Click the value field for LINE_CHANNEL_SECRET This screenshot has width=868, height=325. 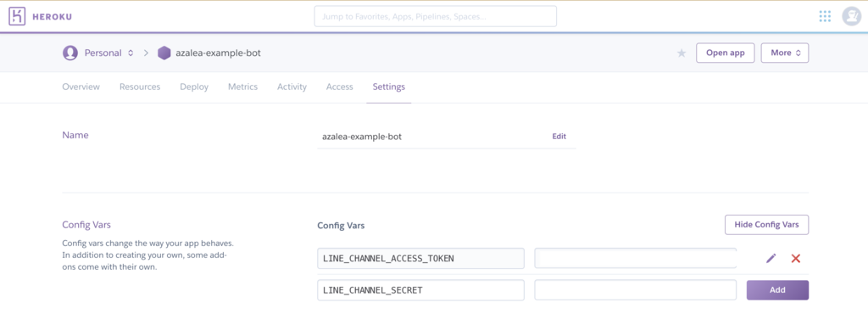point(635,290)
